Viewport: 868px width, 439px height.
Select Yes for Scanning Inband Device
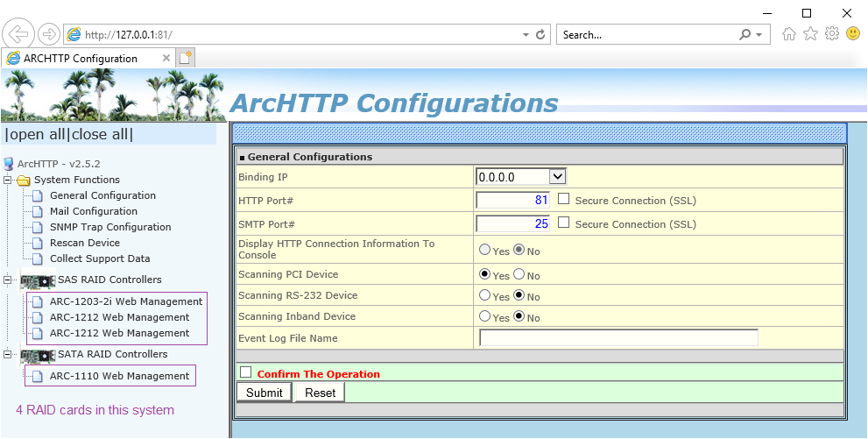pyautogui.click(x=485, y=316)
